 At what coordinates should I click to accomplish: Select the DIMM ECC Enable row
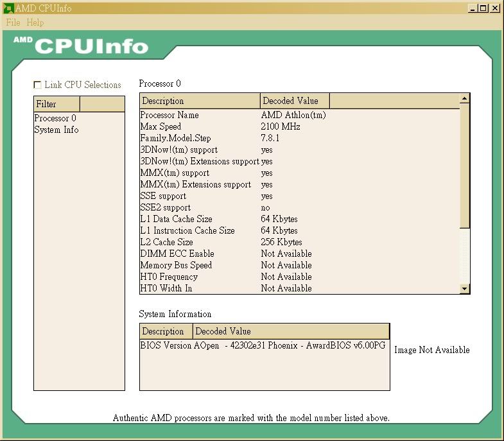300,254
